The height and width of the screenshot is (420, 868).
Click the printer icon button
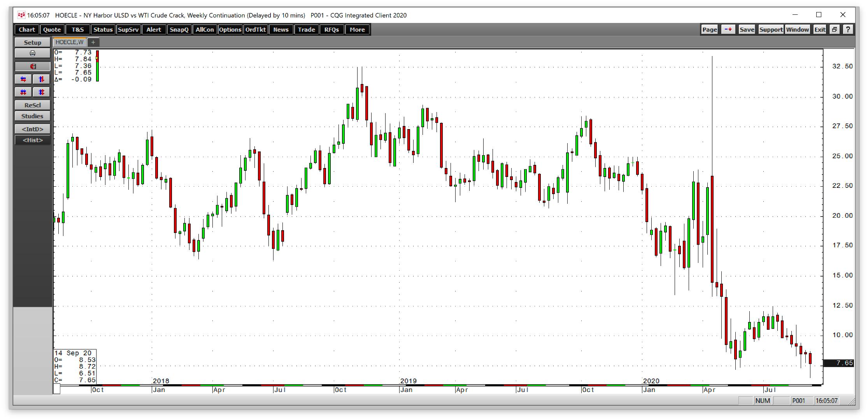coord(32,53)
